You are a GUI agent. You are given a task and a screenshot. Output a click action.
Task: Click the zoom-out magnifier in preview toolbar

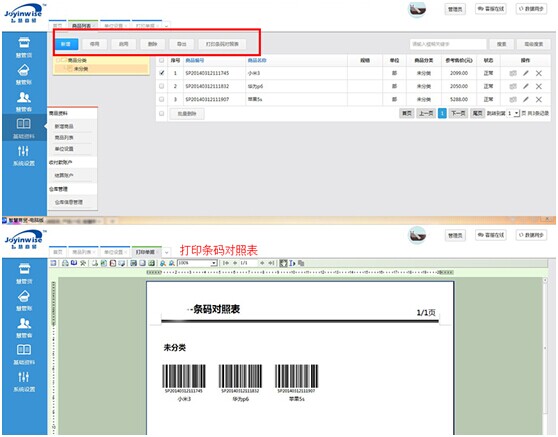[172, 263]
